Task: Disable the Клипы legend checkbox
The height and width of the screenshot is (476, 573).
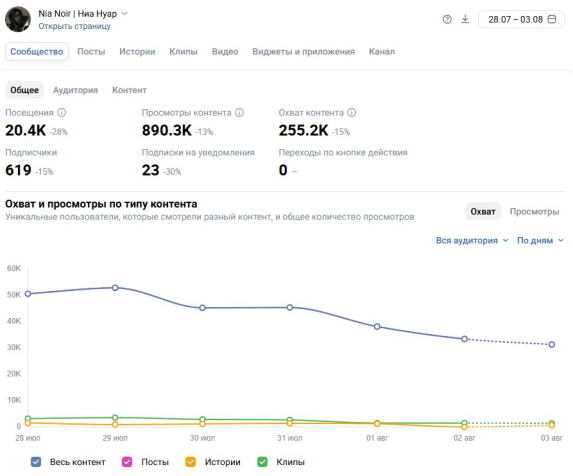Action: pos(262,462)
